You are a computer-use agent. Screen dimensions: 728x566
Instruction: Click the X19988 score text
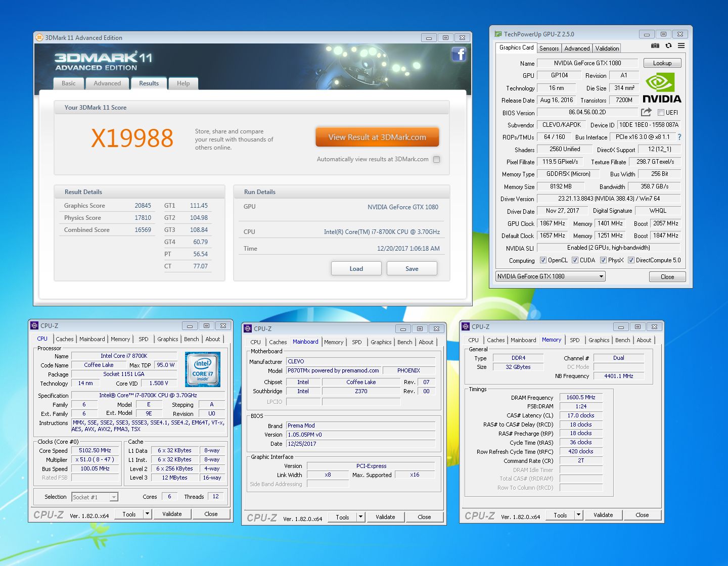132,138
